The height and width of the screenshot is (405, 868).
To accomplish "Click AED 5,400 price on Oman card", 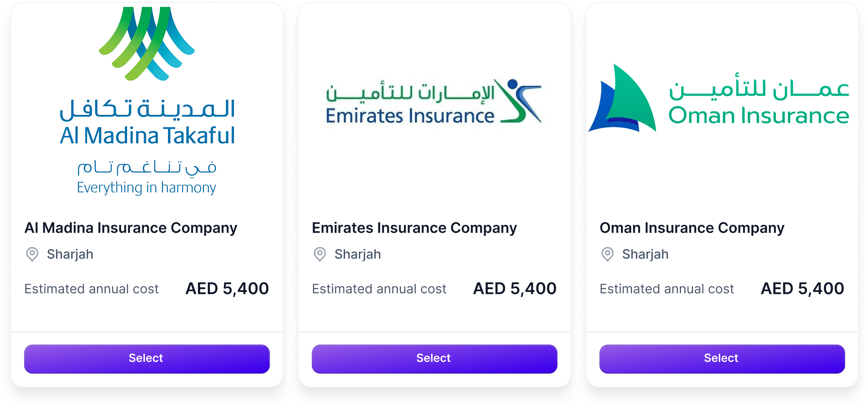I will tap(802, 289).
